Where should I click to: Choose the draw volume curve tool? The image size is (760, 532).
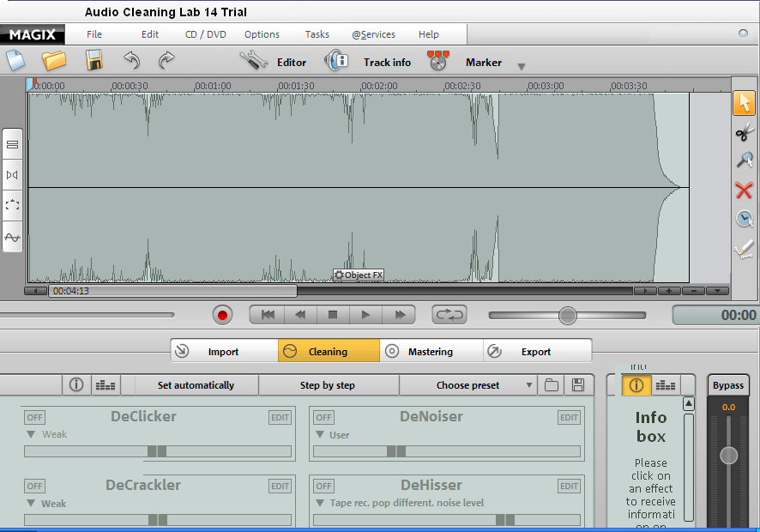745,248
